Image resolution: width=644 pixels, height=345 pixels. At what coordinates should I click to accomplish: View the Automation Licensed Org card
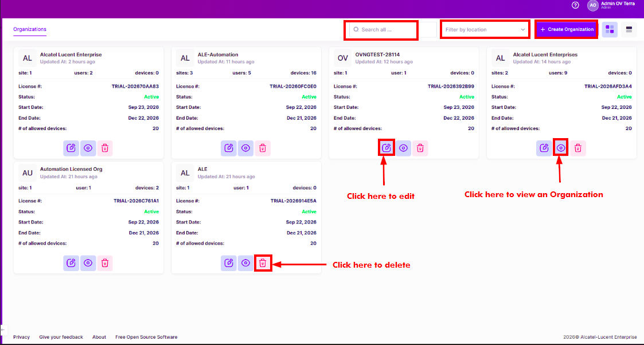(88, 263)
